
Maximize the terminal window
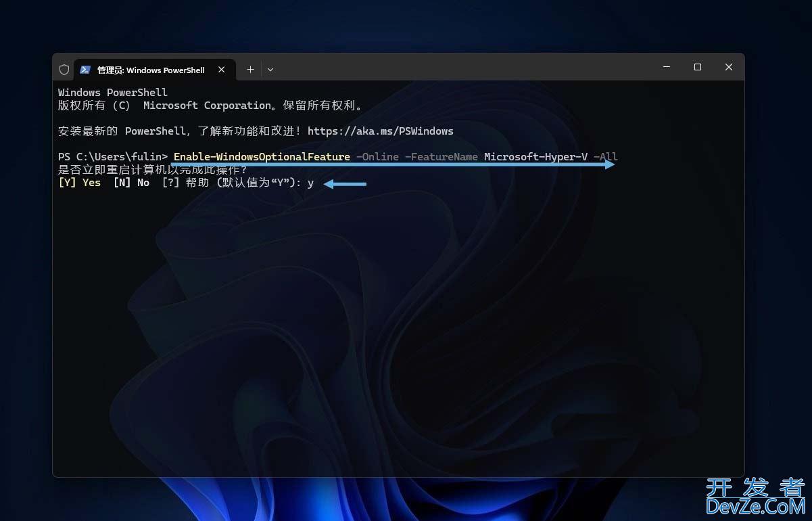point(698,67)
